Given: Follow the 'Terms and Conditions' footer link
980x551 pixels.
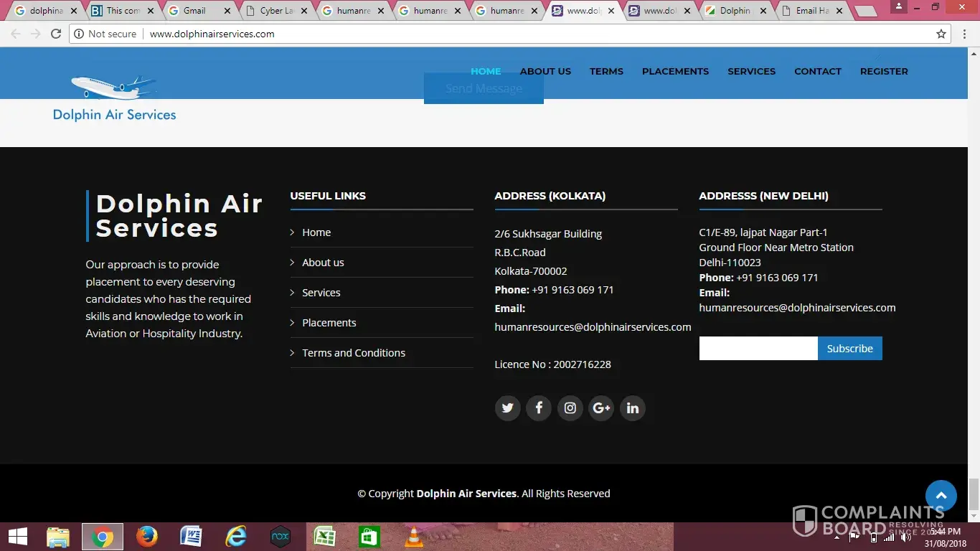Looking at the screenshot, I should pos(354,353).
